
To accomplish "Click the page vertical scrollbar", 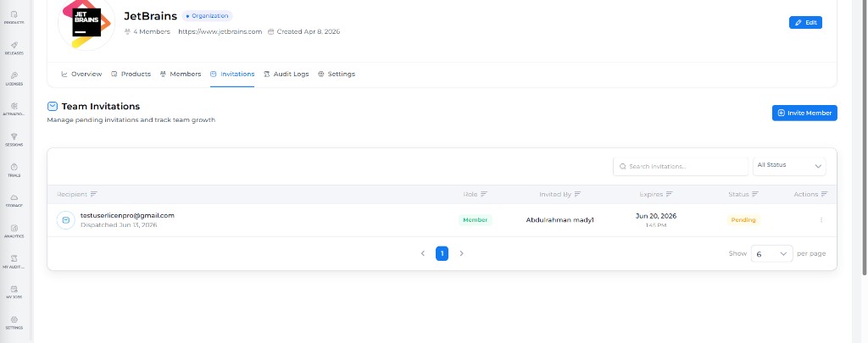I will [864, 136].
